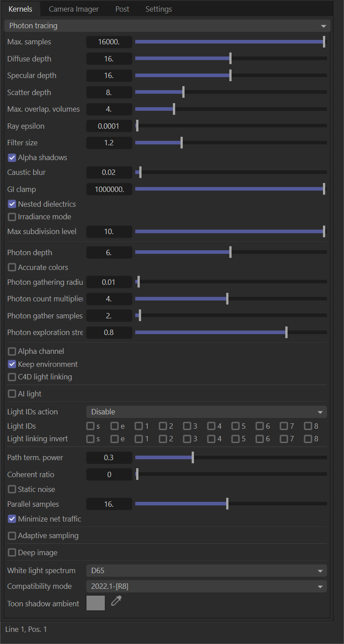This screenshot has width=344, height=644.
Task: Expand the White light spectrum dropdown
Action: tap(206, 571)
